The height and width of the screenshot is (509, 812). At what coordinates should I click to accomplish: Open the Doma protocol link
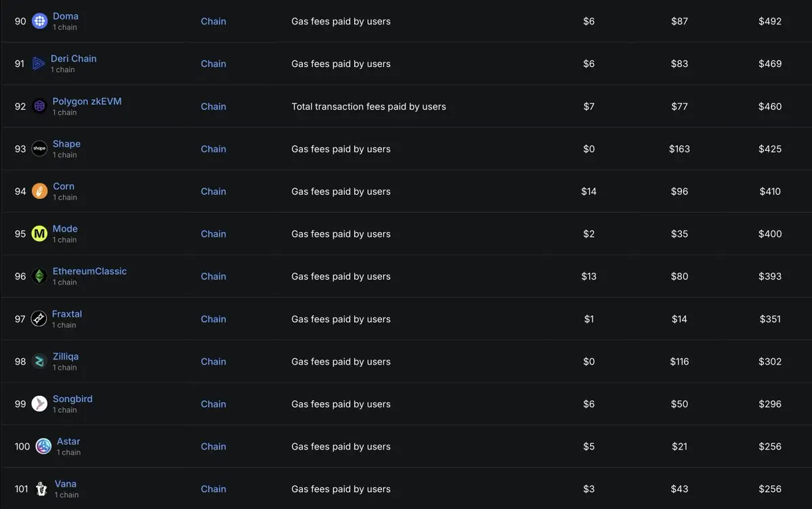(x=66, y=16)
